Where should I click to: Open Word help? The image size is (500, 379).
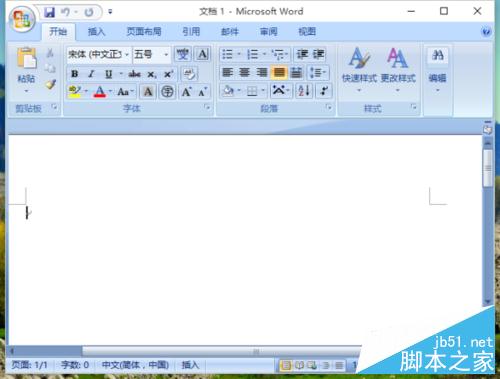coord(486,32)
